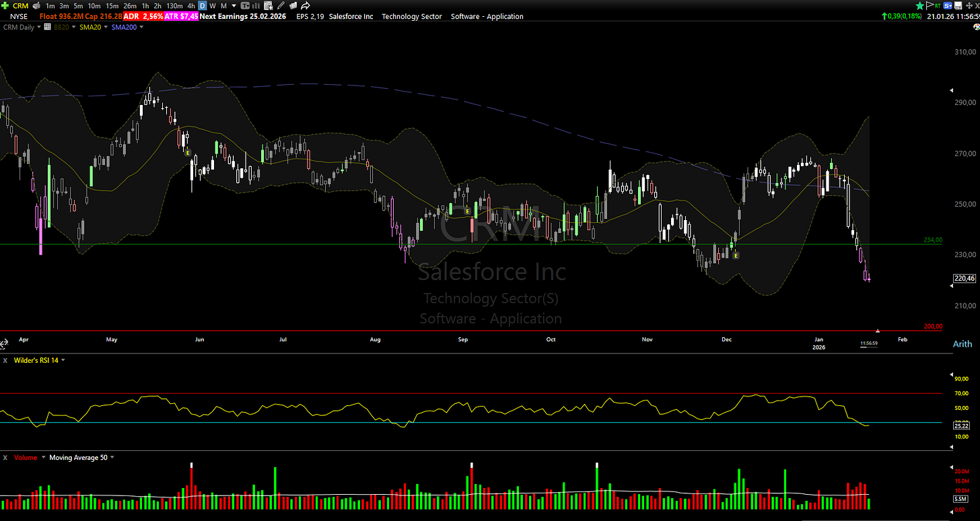The image size is (980, 521).
Task: Toggle the SMA20 indicator label
Action: (x=90, y=27)
